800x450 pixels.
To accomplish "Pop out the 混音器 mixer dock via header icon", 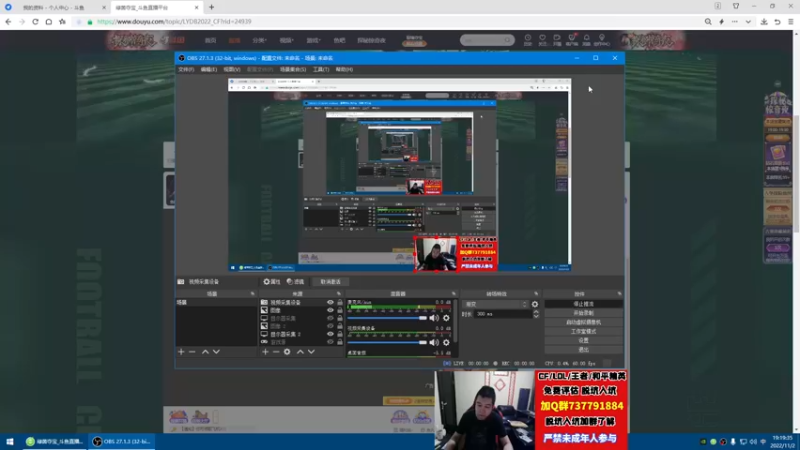I will (x=454, y=294).
